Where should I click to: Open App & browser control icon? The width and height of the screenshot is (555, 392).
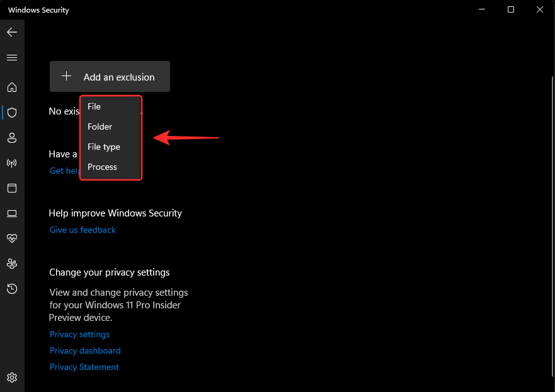point(12,188)
